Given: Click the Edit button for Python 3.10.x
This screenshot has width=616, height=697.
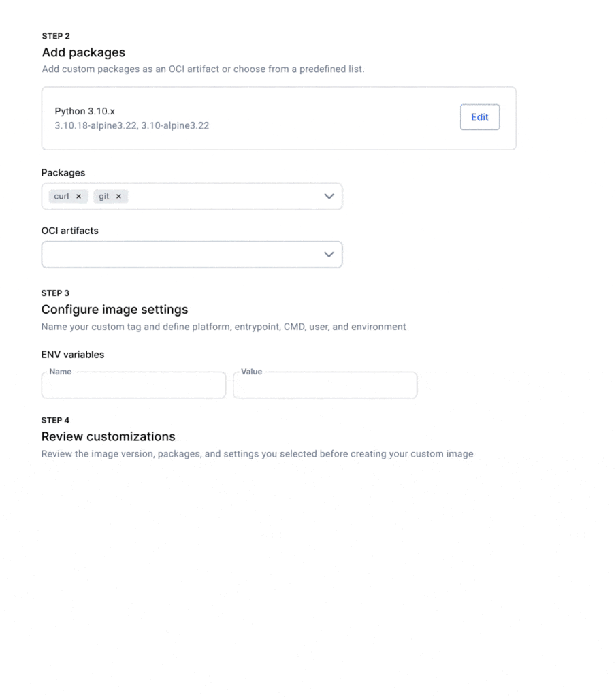Looking at the screenshot, I should 480,117.
